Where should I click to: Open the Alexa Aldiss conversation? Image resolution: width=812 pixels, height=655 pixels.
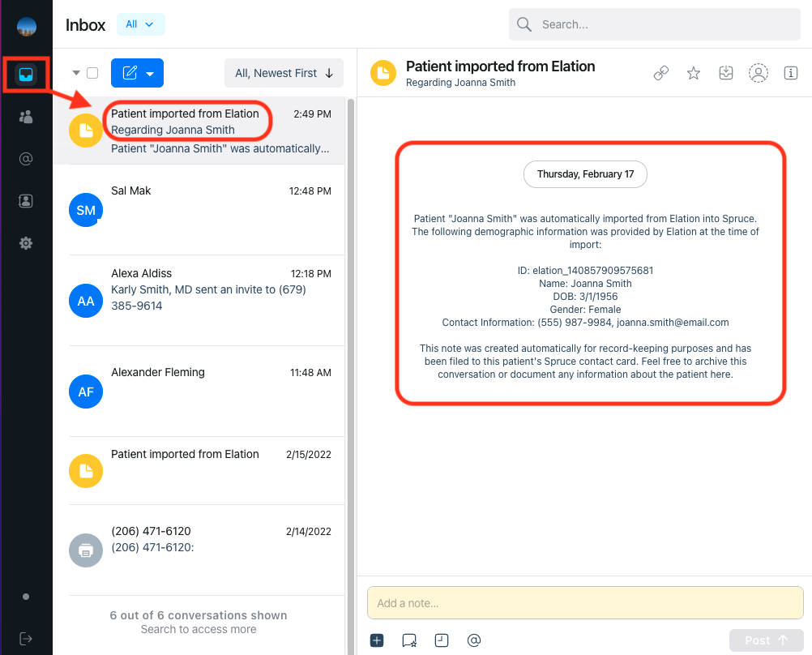coord(199,300)
